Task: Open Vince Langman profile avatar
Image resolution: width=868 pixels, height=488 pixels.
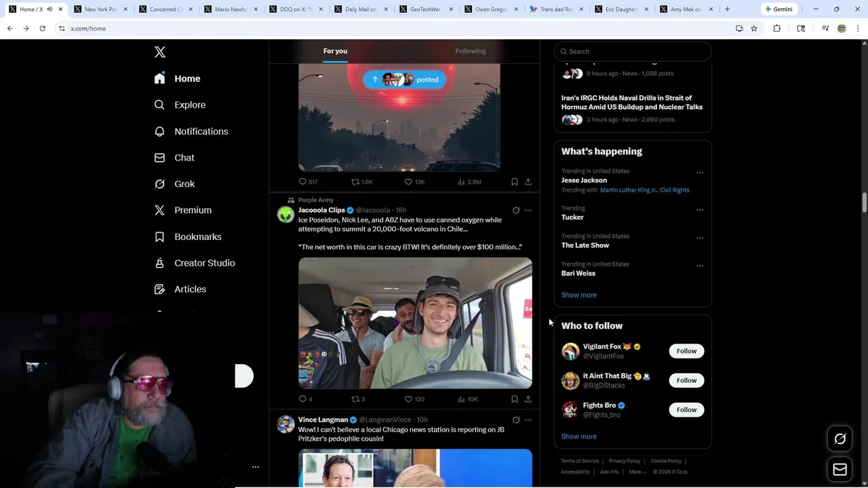Action: 286,424
